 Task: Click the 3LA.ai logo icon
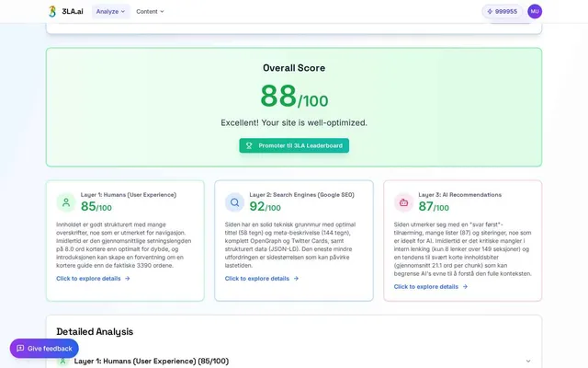tap(52, 11)
